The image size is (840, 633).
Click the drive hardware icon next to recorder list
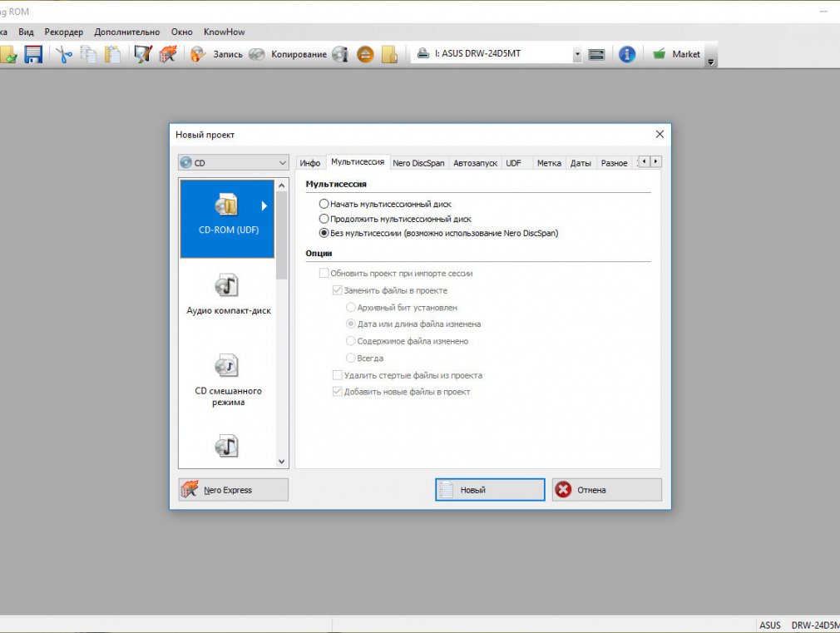pos(596,54)
